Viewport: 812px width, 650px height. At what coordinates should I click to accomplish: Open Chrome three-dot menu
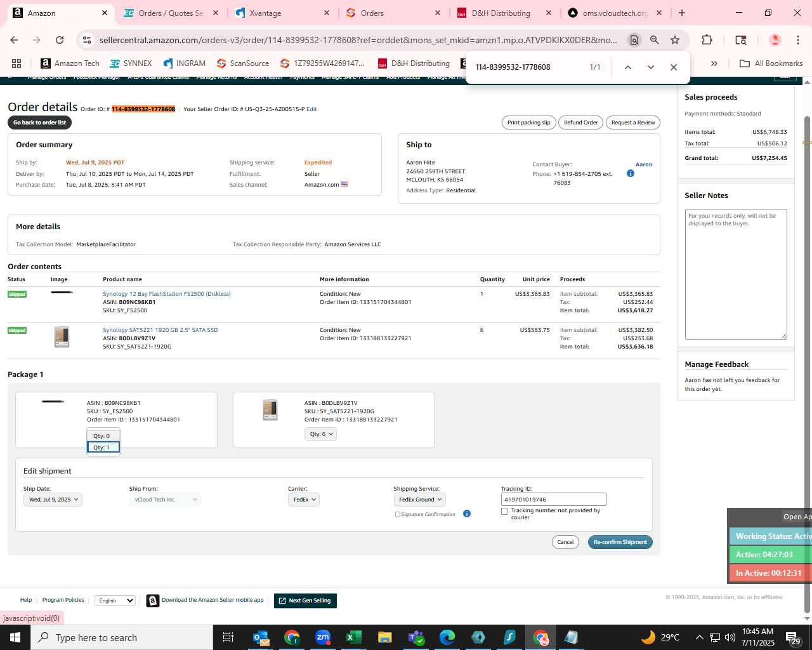click(x=798, y=40)
